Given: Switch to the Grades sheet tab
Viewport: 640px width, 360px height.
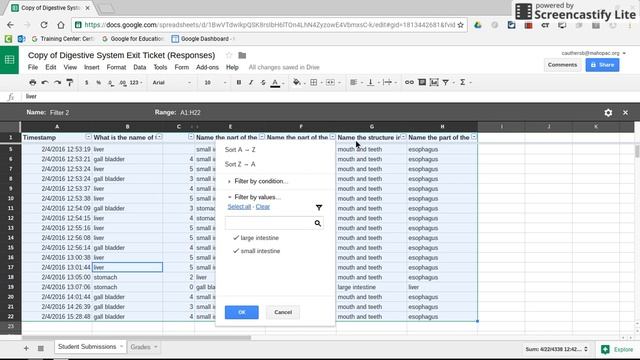Looking at the screenshot, I should pyautogui.click(x=144, y=347).
